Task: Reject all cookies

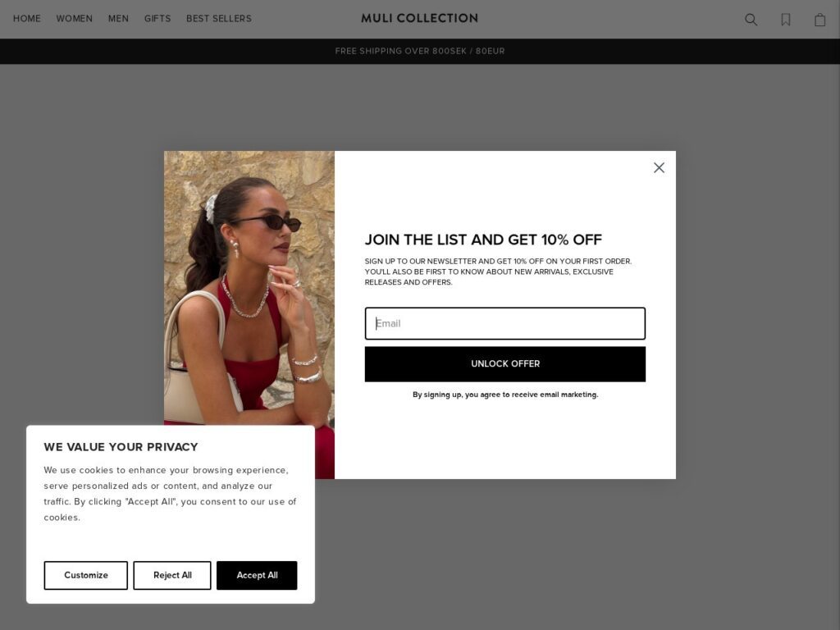Action: point(172,575)
